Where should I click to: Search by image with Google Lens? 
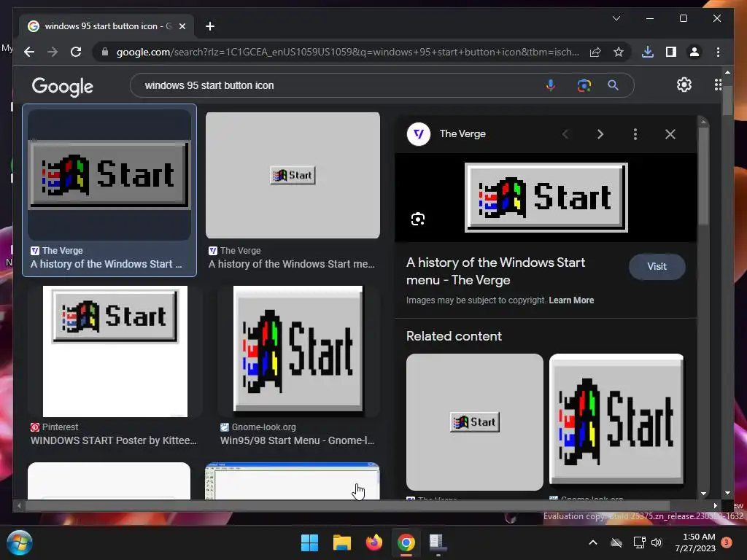(584, 85)
